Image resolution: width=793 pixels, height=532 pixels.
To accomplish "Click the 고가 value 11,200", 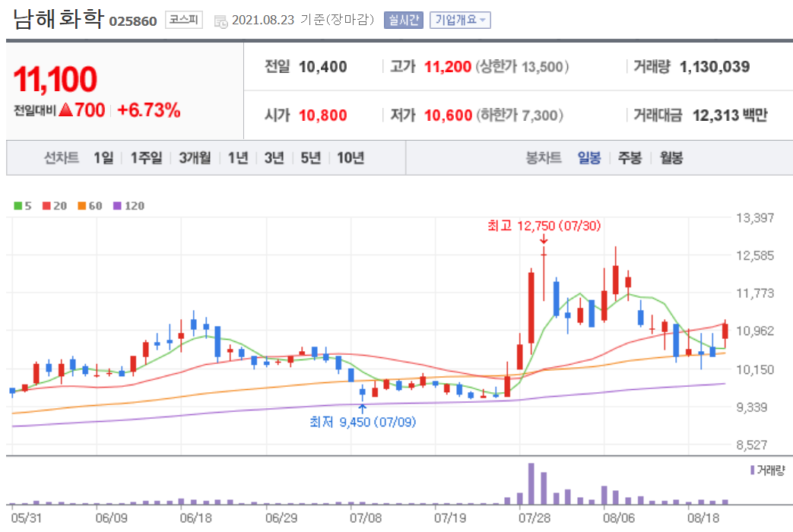I will pyautogui.click(x=448, y=67).
